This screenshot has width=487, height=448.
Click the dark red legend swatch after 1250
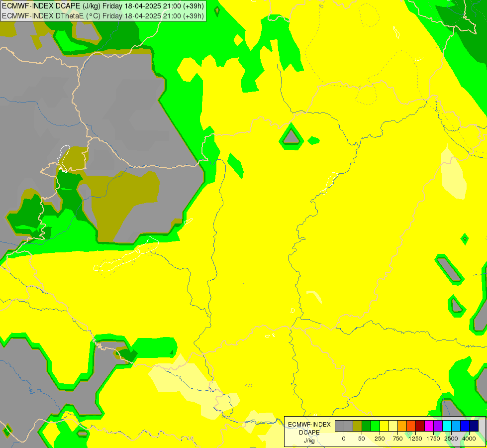click(420, 426)
